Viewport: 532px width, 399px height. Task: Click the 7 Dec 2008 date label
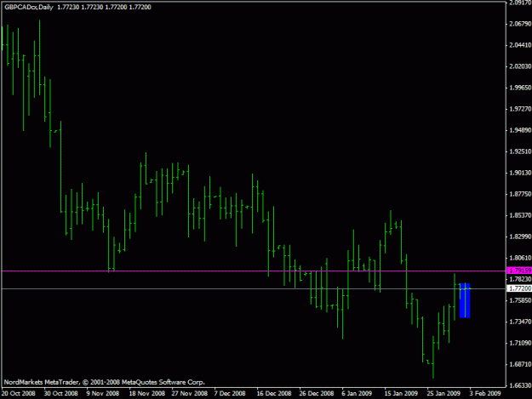230,394
